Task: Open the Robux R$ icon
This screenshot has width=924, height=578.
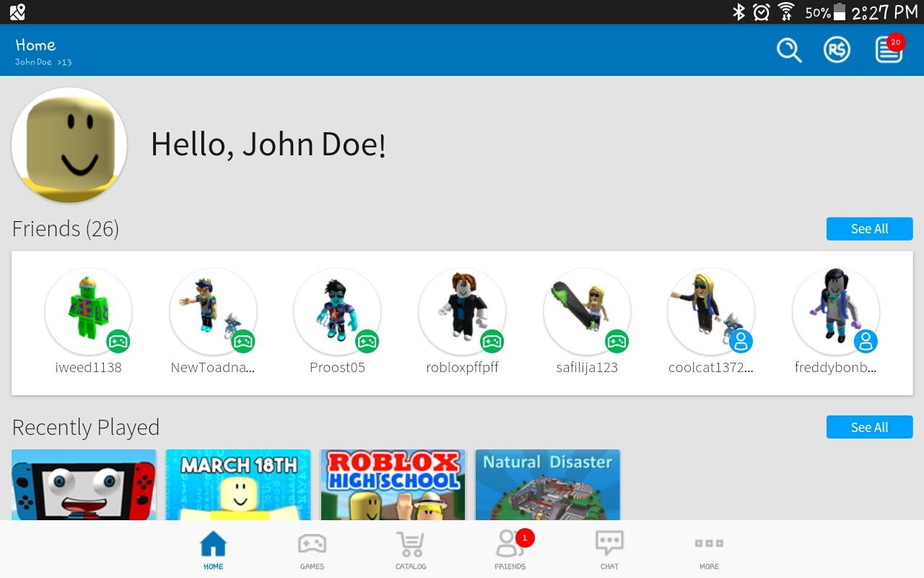Action: click(x=837, y=50)
